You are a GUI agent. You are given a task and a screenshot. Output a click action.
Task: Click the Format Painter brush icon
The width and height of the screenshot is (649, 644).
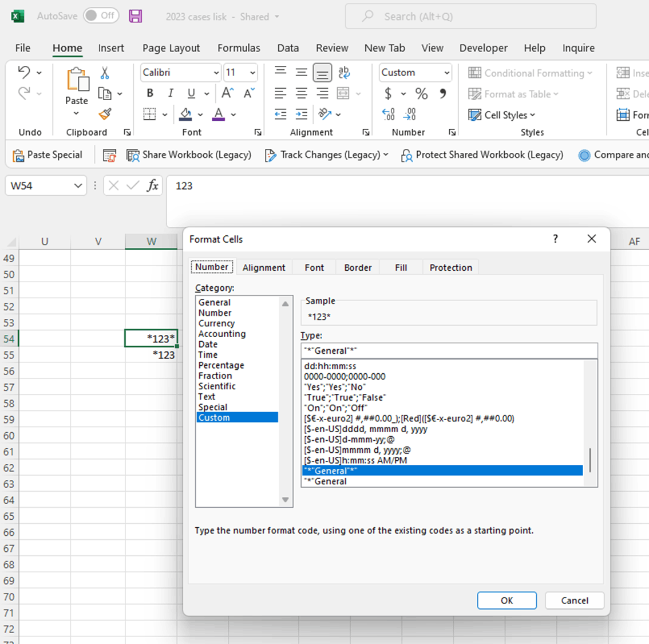105,114
